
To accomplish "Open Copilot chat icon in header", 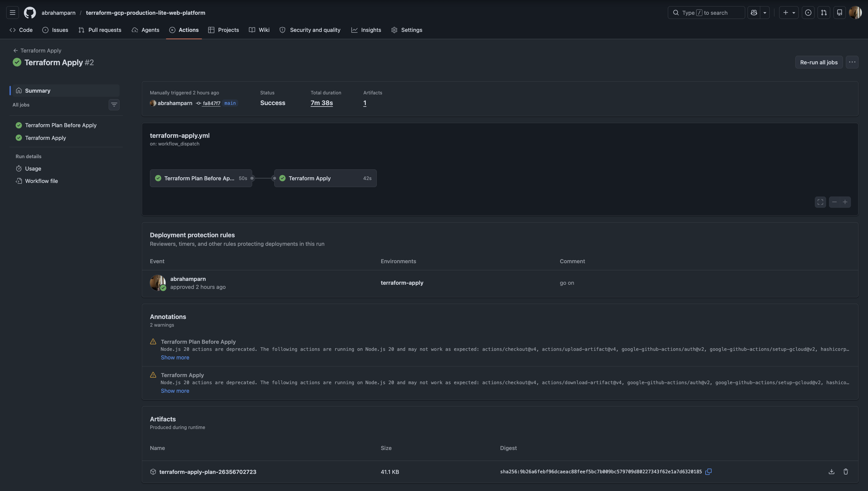I will point(754,12).
